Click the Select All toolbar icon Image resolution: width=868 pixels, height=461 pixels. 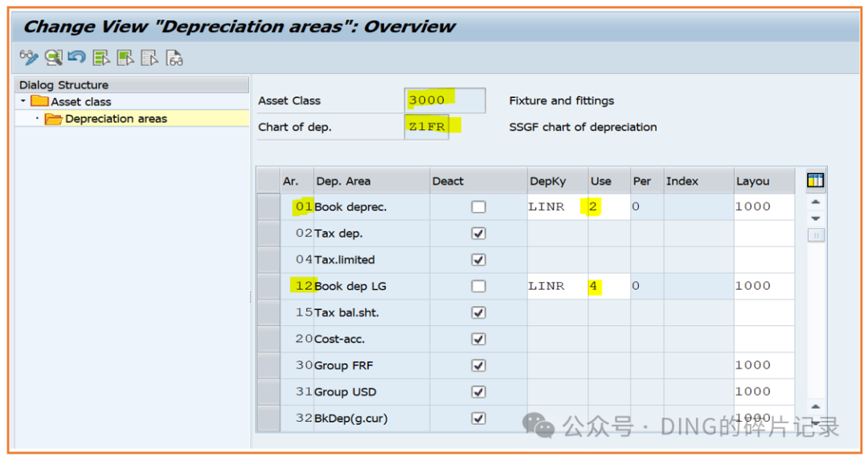101,57
